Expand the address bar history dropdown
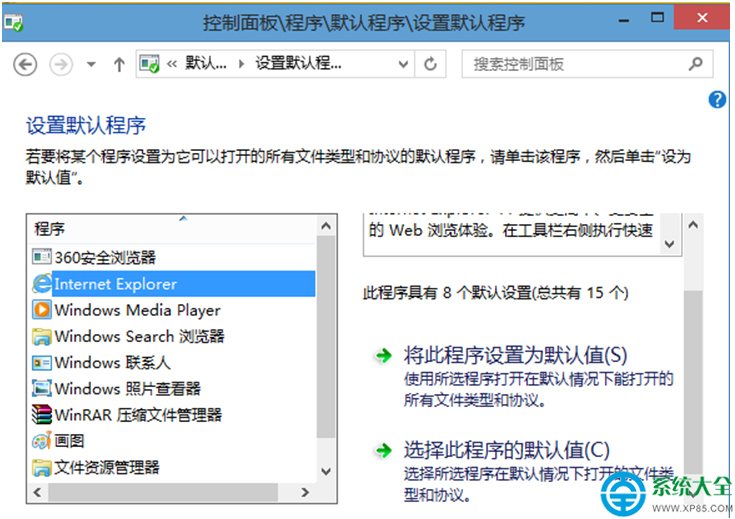The image size is (735, 519). click(x=403, y=64)
